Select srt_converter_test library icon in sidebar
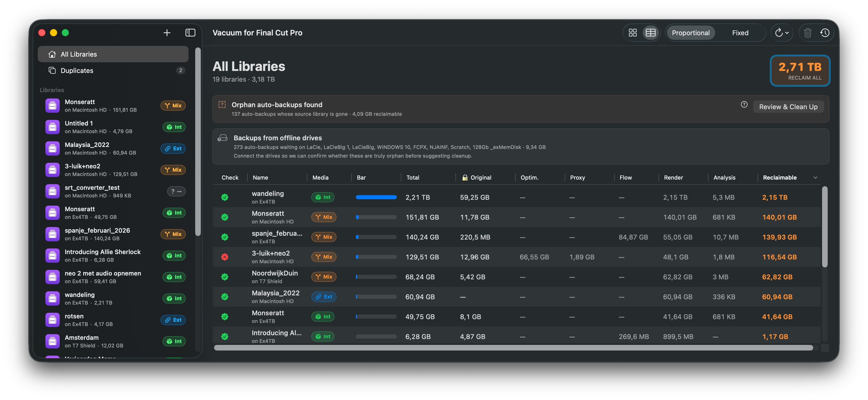Image resolution: width=868 pixels, height=400 pixels. [53, 191]
